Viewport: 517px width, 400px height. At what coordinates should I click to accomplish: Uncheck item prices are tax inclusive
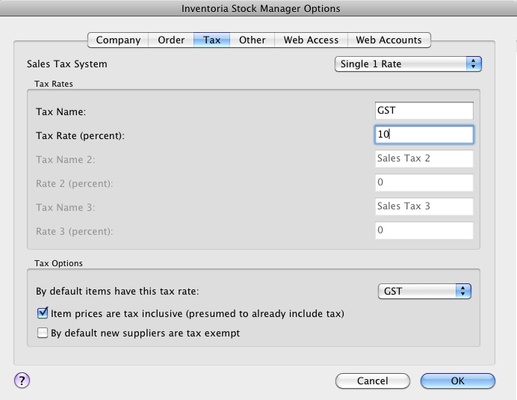(x=42, y=313)
